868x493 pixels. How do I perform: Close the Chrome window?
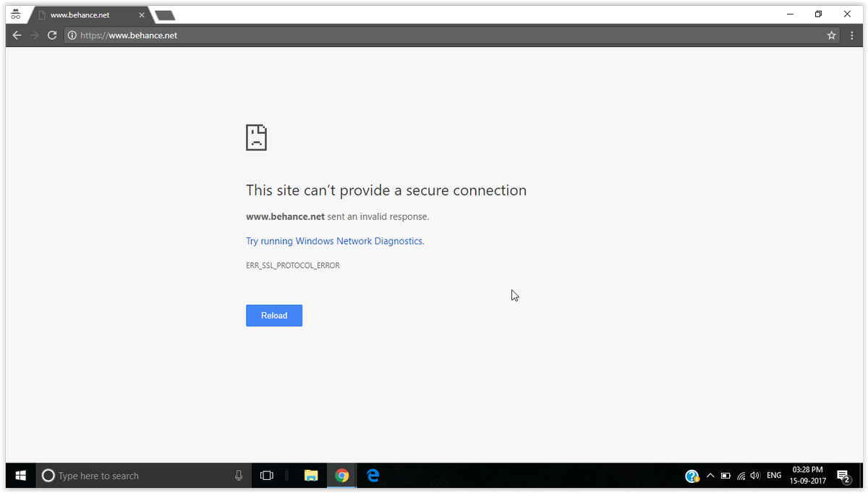click(x=847, y=14)
